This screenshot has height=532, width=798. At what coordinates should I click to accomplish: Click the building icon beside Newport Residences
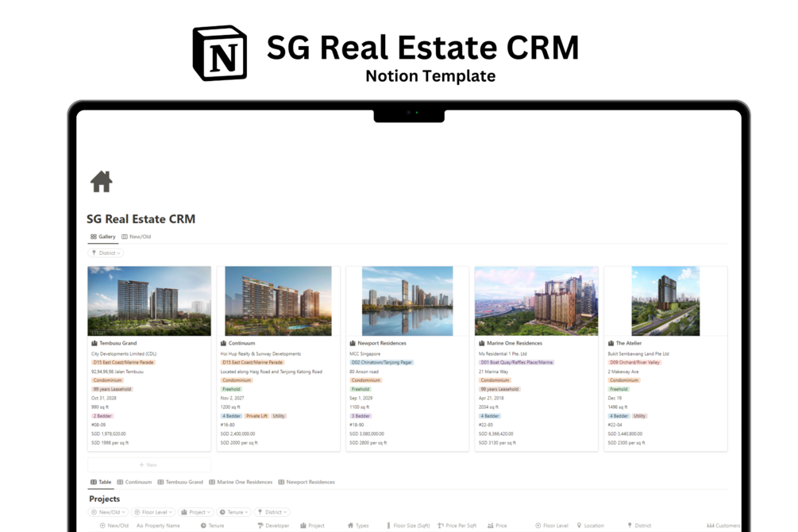353,343
